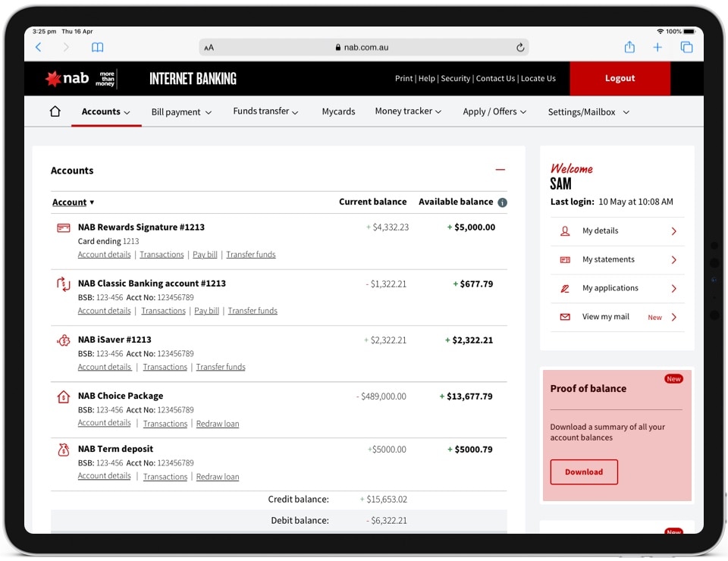
Task: Click the NAB star logo
Action: (53, 78)
